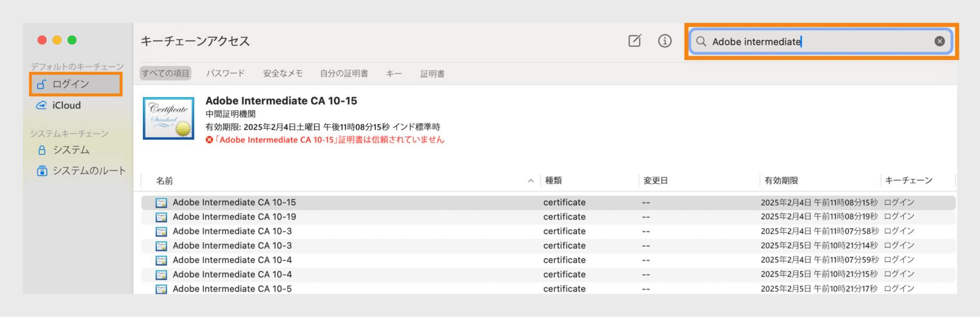Click the 中間証明機関 label
980x317 pixels.
230,114
